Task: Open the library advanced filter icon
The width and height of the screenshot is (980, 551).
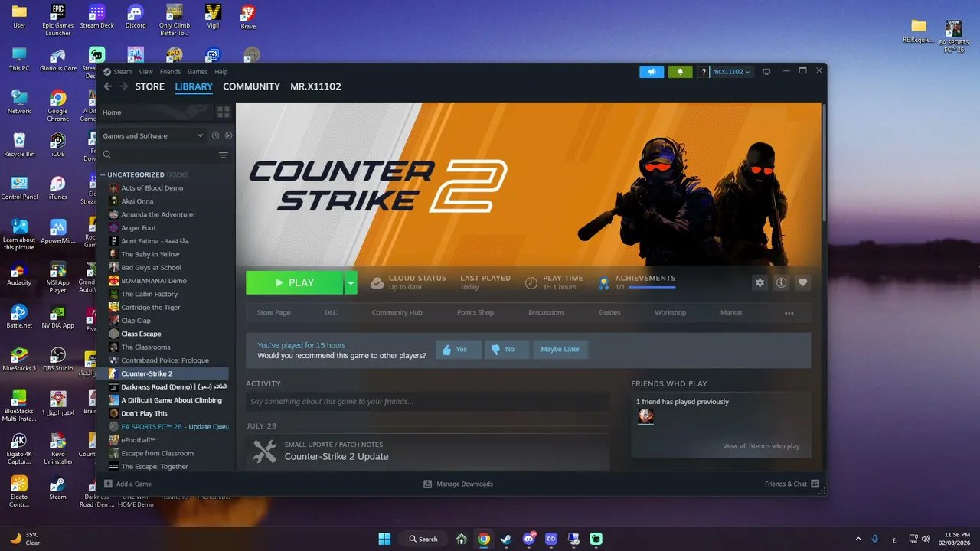Action: (x=224, y=155)
